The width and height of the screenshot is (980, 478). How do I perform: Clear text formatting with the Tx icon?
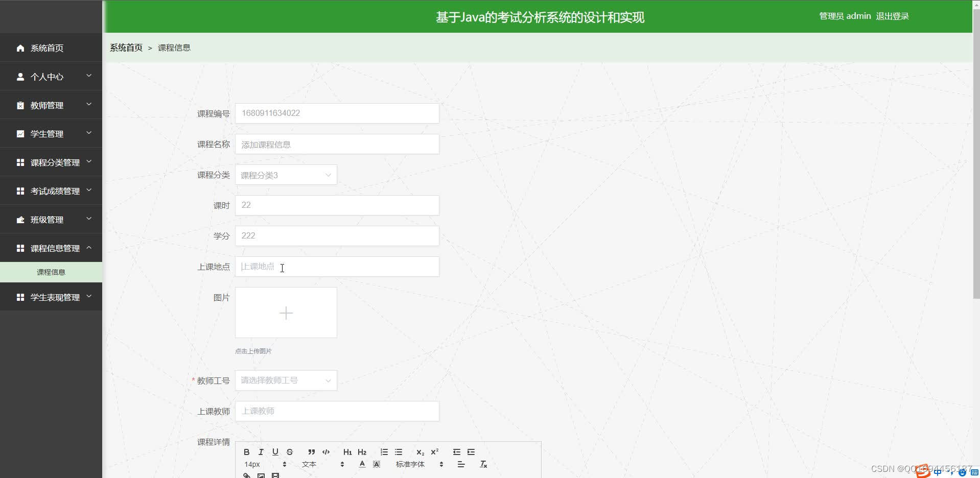[483, 464]
